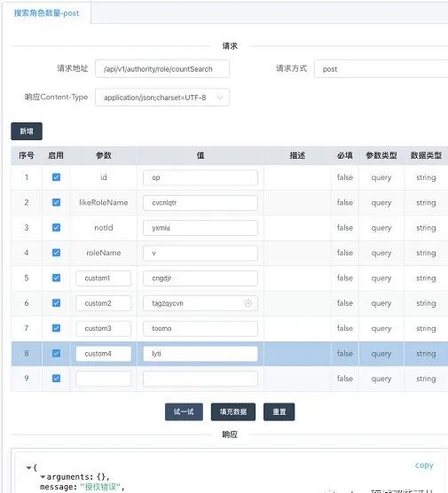
Task: Click the 填充数据 button
Action: pos(233,412)
